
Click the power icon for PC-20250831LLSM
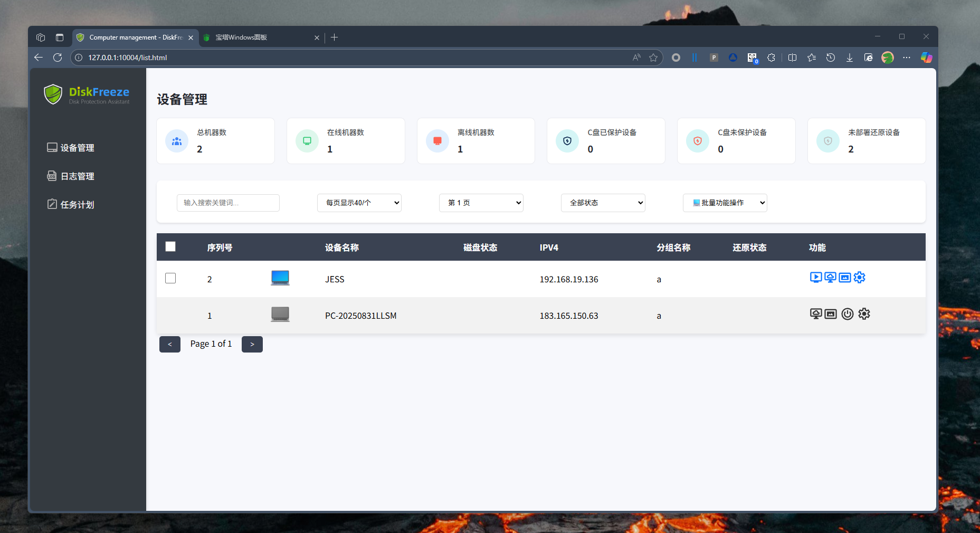tap(848, 313)
